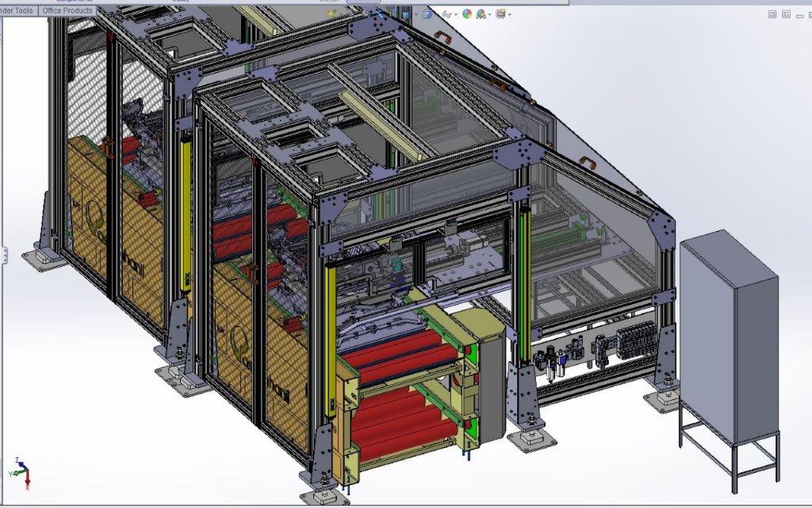Viewport: 812px width, 508px height.
Task: Click the red X axis on triad
Action: pyautogui.click(x=27, y=479)
